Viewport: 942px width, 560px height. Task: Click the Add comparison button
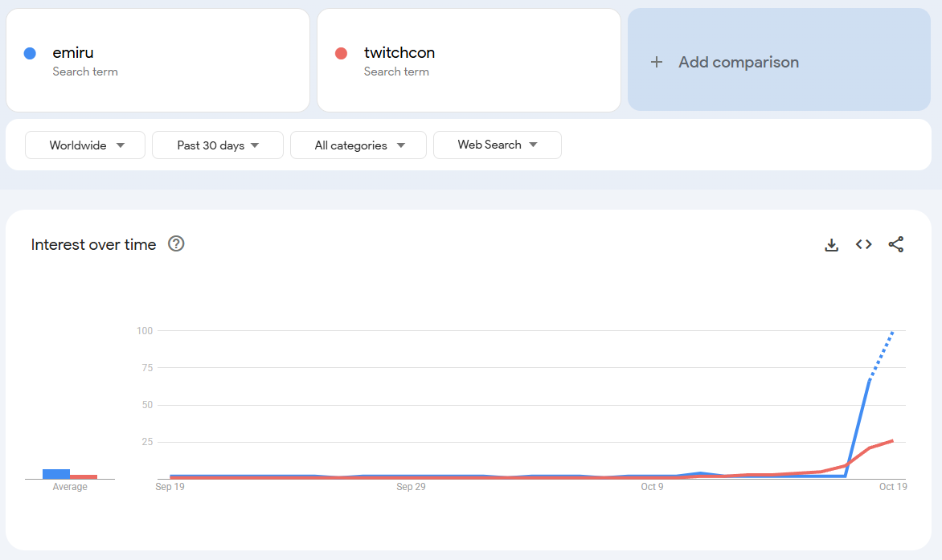tap(738, 62)
